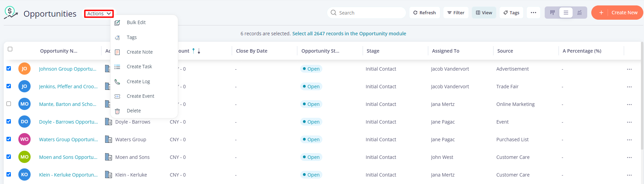Toggle the select-all header checkbox
644x184 pixels.
tap(10, 49)
